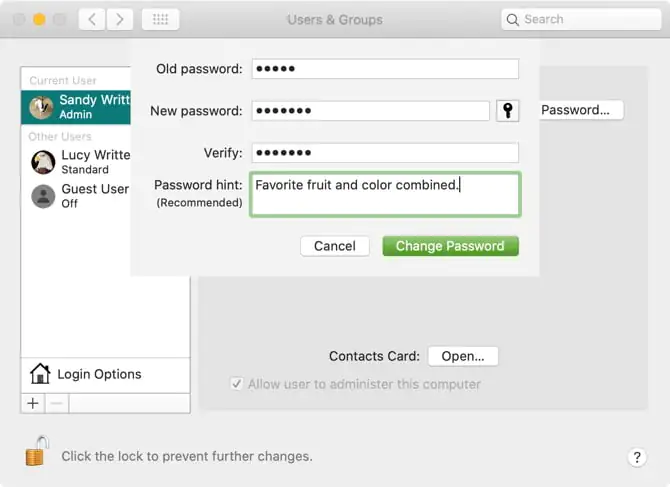
Task: Click the padlock icon to prevent changes
Action: click(x=36, y=452)
